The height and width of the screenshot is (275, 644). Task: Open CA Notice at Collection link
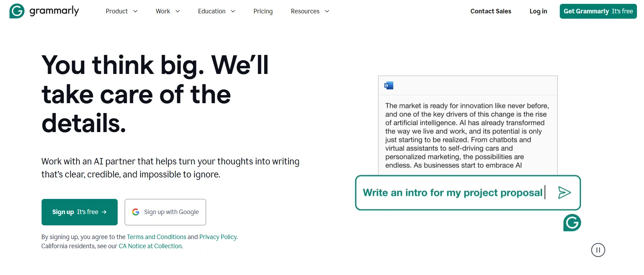tap(150, 246)
